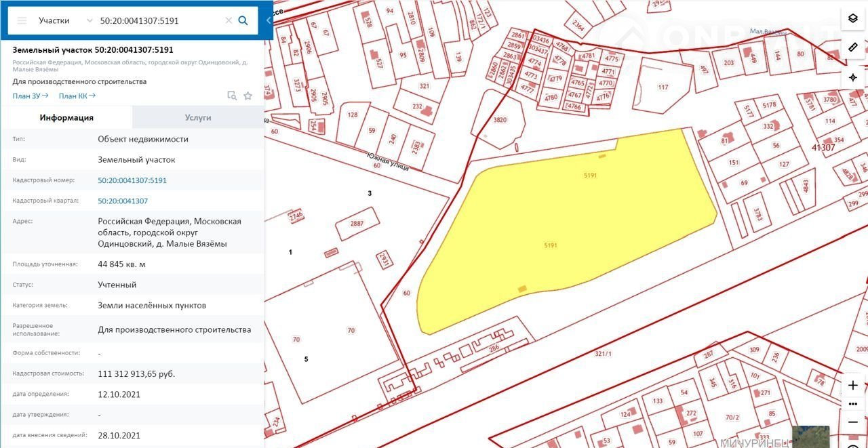This screenshot has height=448, width=868.
Task: Select the ruler measurement tool
Action: 853,47
